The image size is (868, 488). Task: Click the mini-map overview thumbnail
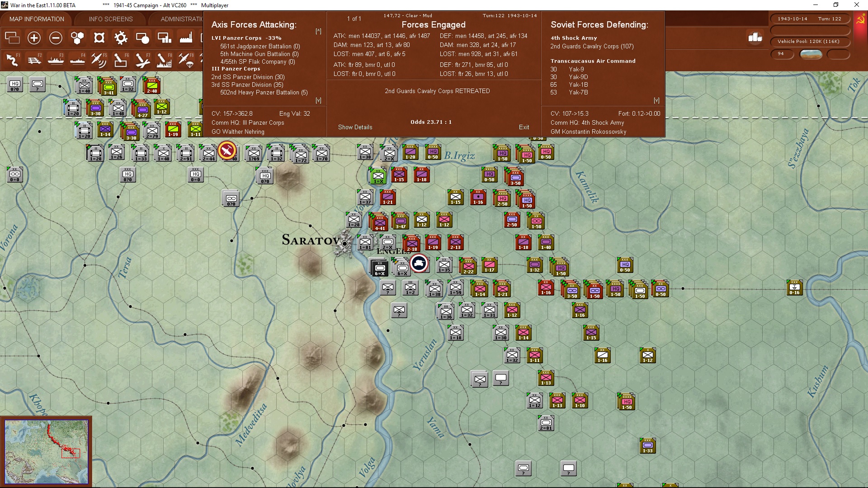[x=47, y=452]
